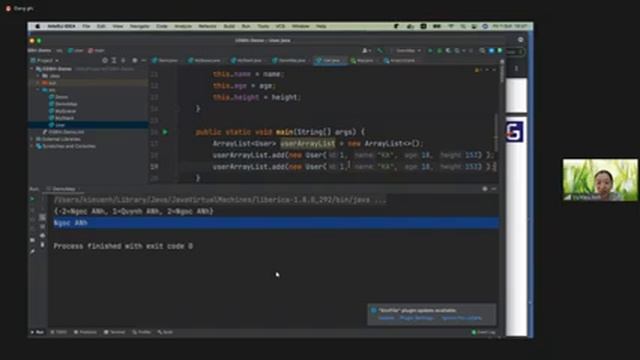Start debugging with the toolbar bug icon

click(439, 51)
